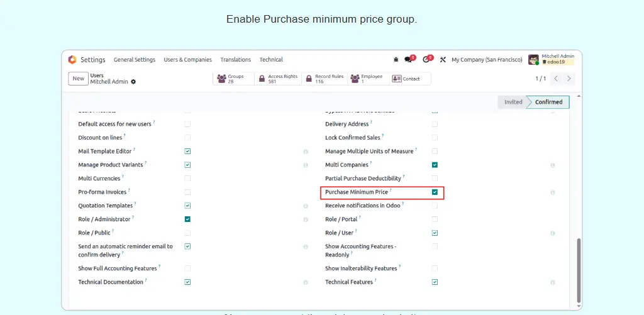
Task: Click gear icon beside Mitchell Admin record
Action: [133, 82]
